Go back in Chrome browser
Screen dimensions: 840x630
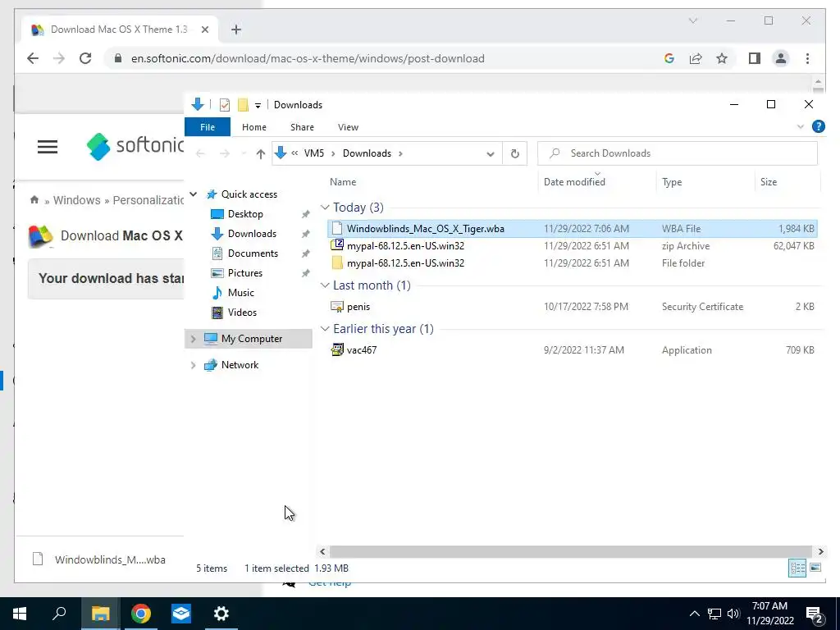(x=33, y=58)
